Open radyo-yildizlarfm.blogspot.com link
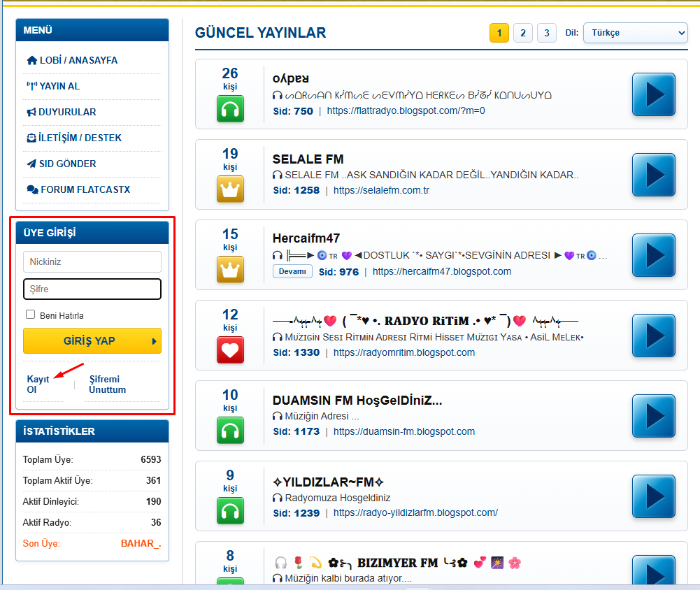The height and width of the screenshot is (590, 700). 415,513
